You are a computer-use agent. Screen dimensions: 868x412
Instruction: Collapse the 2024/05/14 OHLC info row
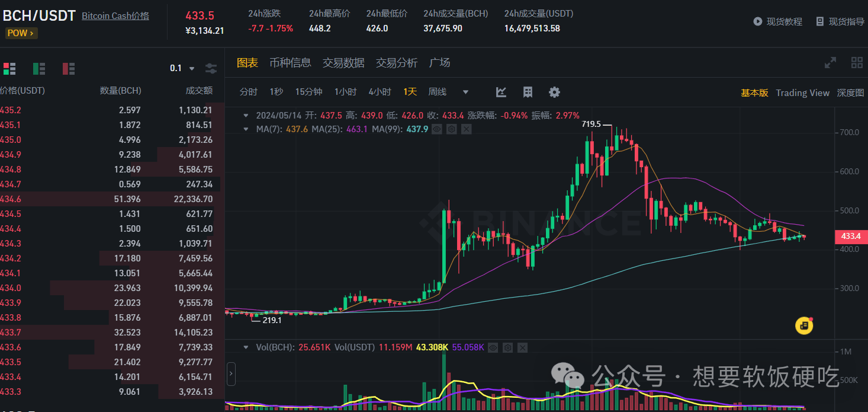pos(247,116)
